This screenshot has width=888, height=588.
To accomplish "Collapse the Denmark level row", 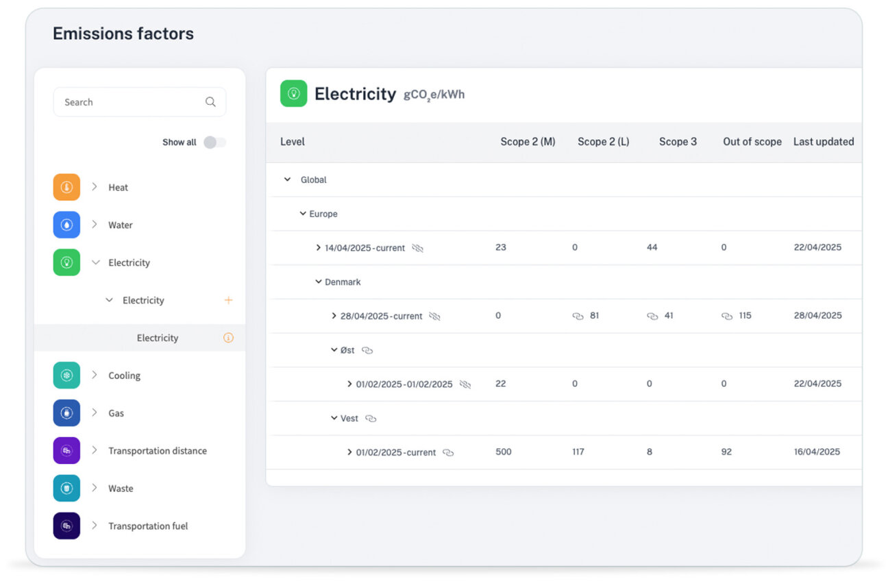I will coord(319,282).
